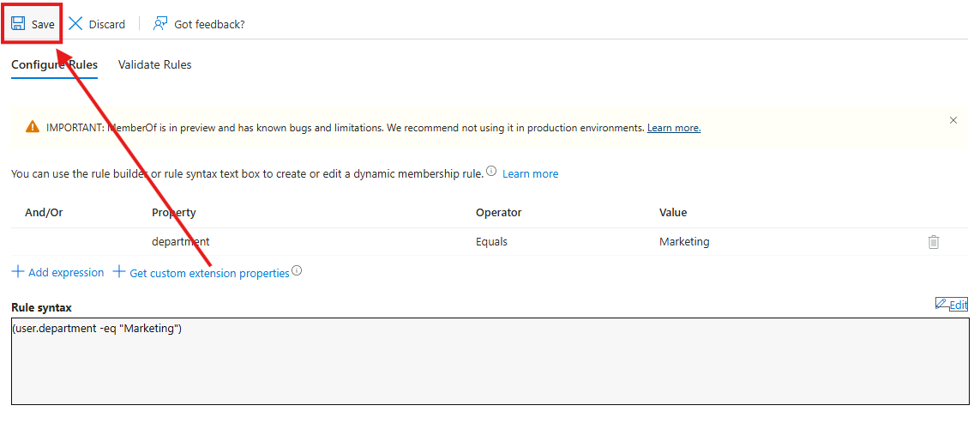The height and width of the screenshot is (448, 980).
Task: Switch to the Configure Rules tab
Action: (54, 64)
